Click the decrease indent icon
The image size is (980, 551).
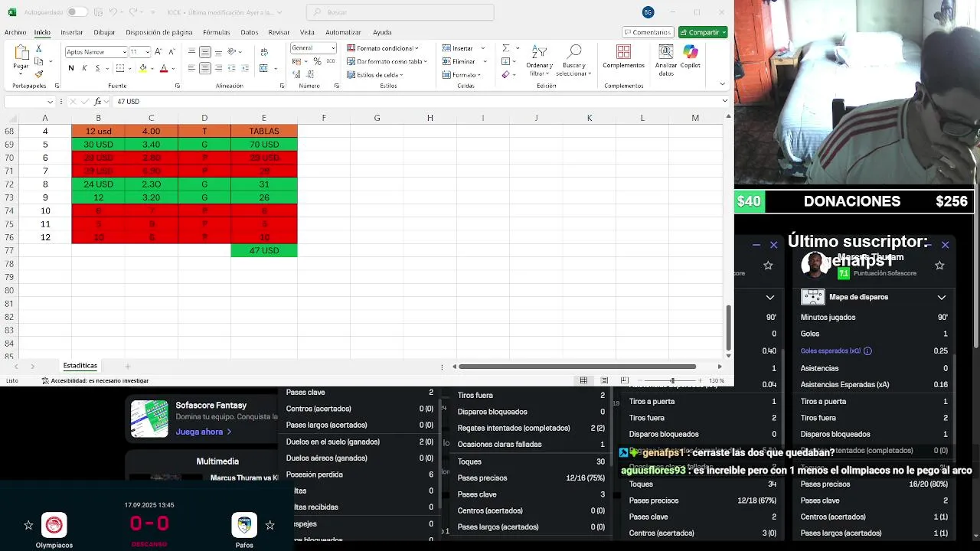point(232,68)
